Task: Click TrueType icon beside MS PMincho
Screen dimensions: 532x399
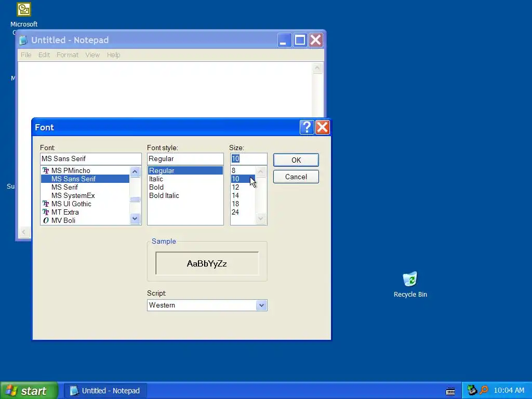Action: tap(46, 170)
